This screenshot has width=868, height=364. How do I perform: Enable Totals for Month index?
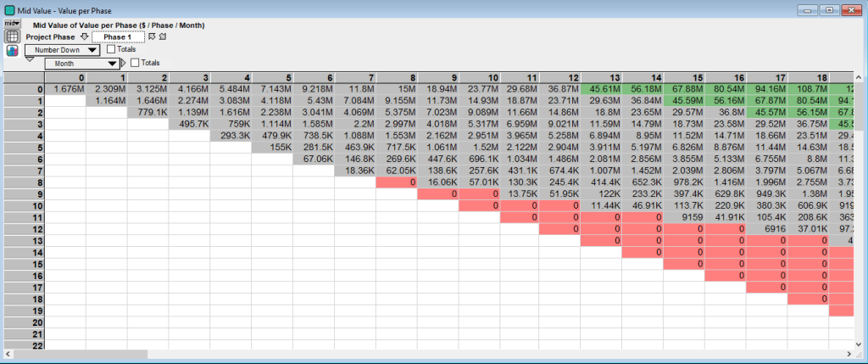[x=134, y=63]
